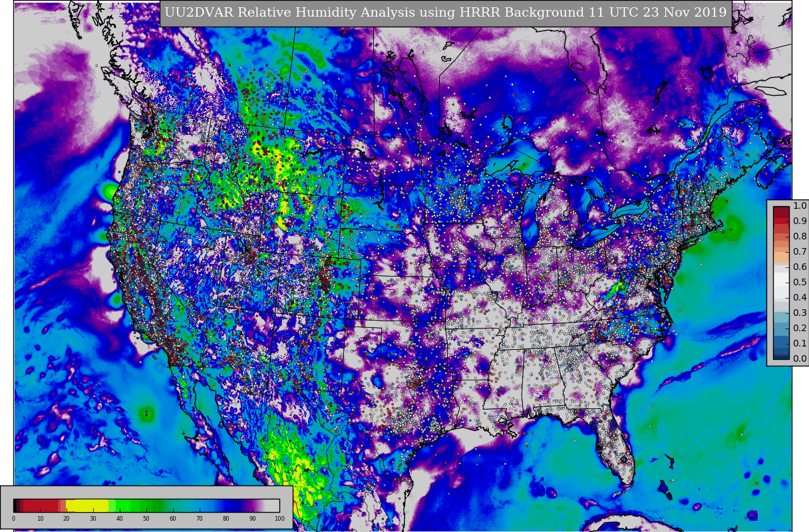The height and width of the screenshot is (532, 809).
Task: Click the 1.0 label on right colorbar
Action: (x=800, y=205)
